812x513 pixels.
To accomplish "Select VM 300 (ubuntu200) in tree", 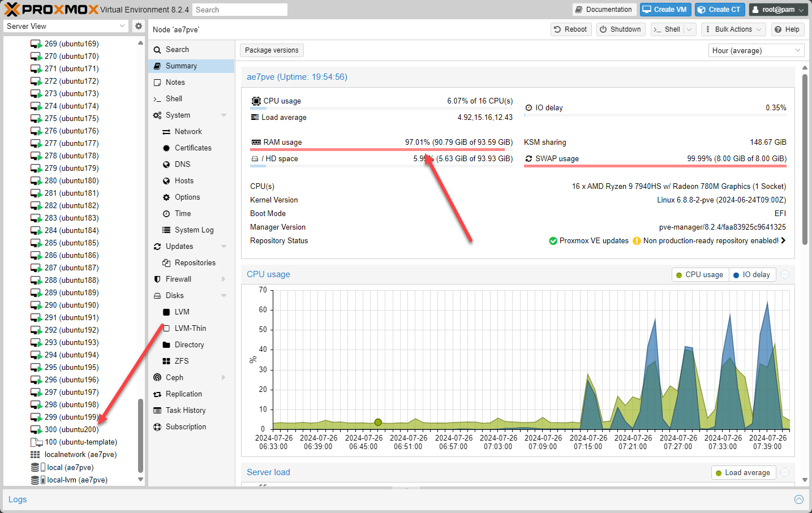I will click(x=71, y=430).
